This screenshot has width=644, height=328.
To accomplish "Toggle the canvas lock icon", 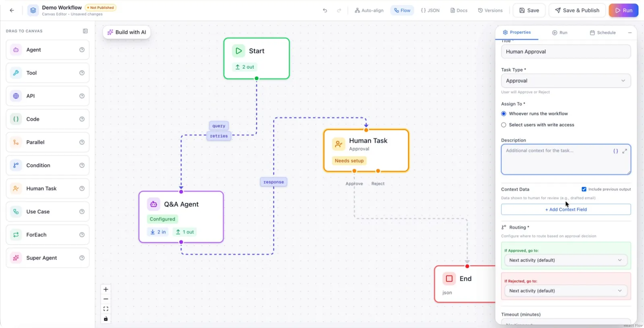I will tap(106, 319).
